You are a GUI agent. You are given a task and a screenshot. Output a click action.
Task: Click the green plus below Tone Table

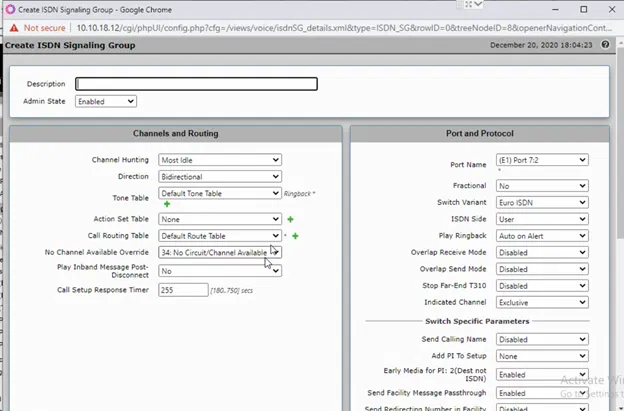point(167,205)
